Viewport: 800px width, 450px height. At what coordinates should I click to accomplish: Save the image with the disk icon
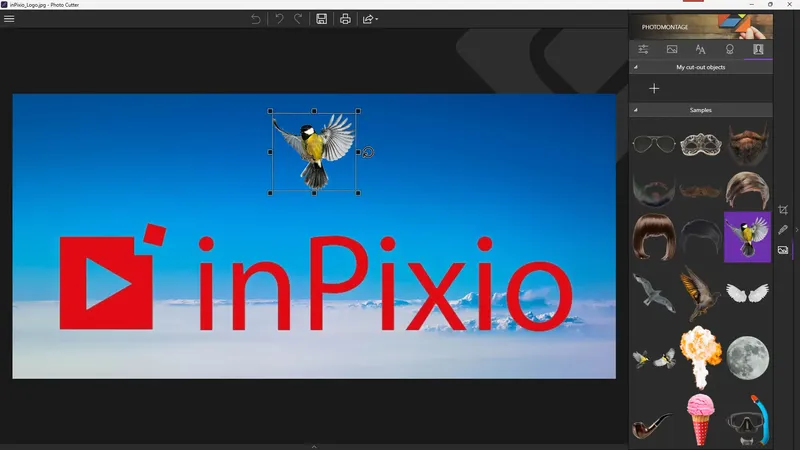[321, 19]
